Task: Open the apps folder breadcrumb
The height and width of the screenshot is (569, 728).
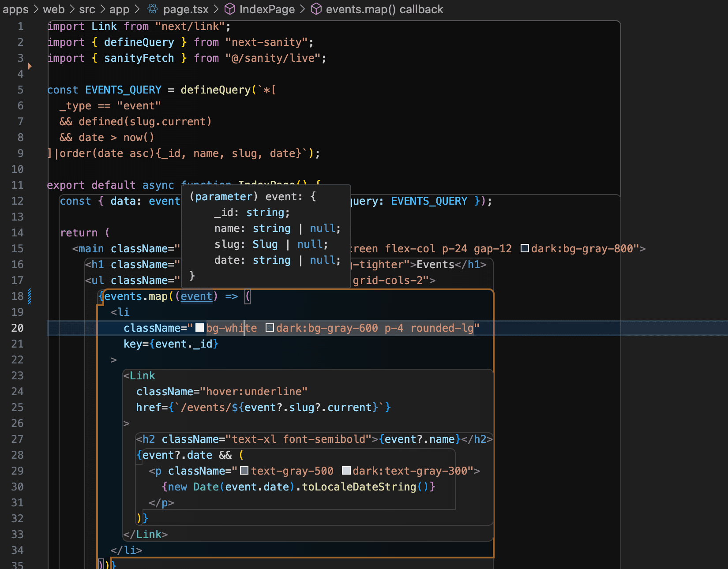Action: [x=15, y=9]
